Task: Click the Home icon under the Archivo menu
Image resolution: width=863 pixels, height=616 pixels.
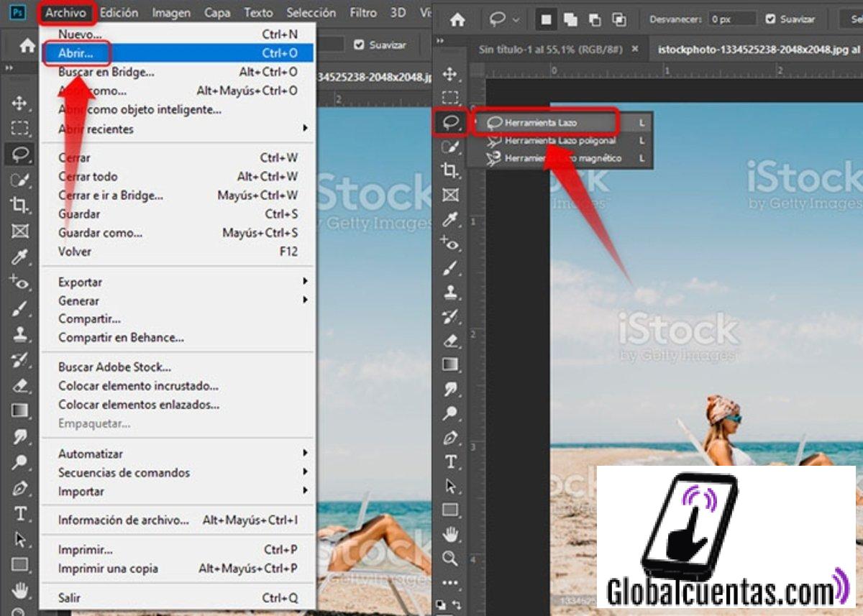Action: pos(27,45)
